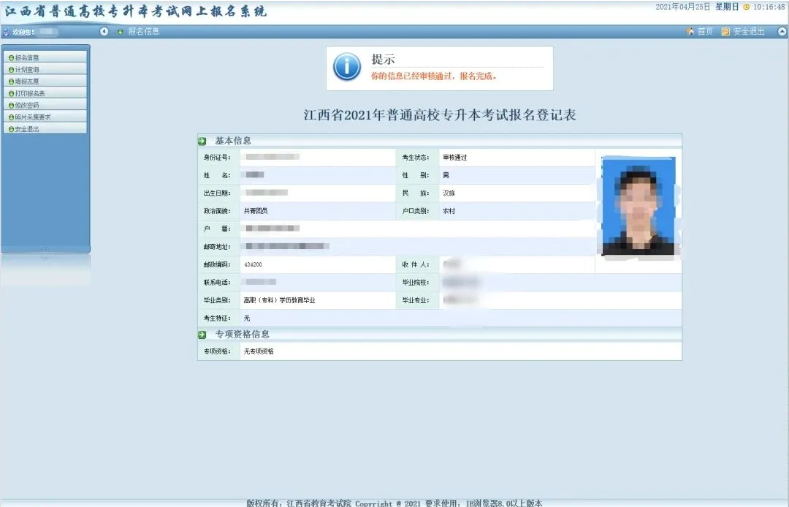Go to 首页 link in top bar
The width and height of the screenshot is (789, 507).
(705, 32)
